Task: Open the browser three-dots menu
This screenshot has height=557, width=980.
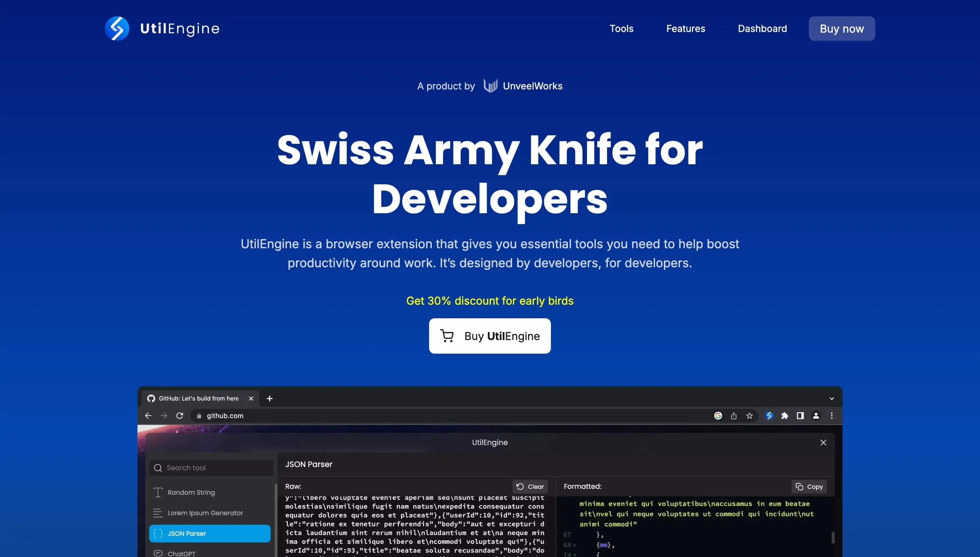Action: [x=832, y=416]
